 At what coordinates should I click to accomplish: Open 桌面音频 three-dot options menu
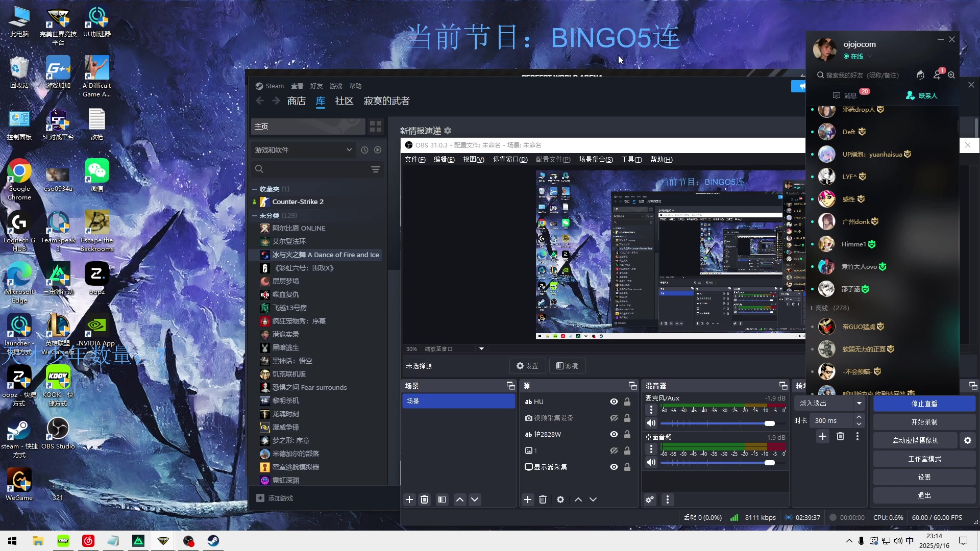coord(651,449)
